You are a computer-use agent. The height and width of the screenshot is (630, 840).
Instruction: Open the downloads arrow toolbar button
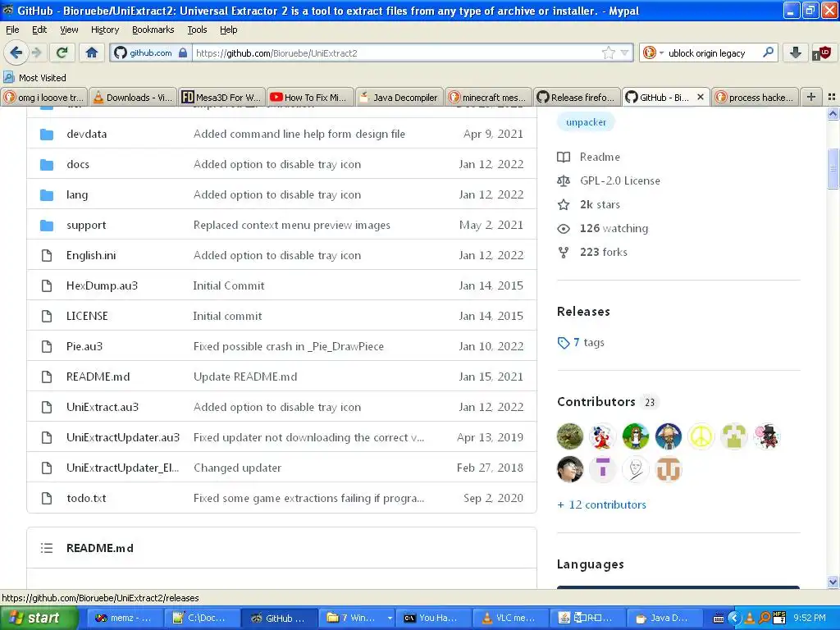[x=795, y=52]
